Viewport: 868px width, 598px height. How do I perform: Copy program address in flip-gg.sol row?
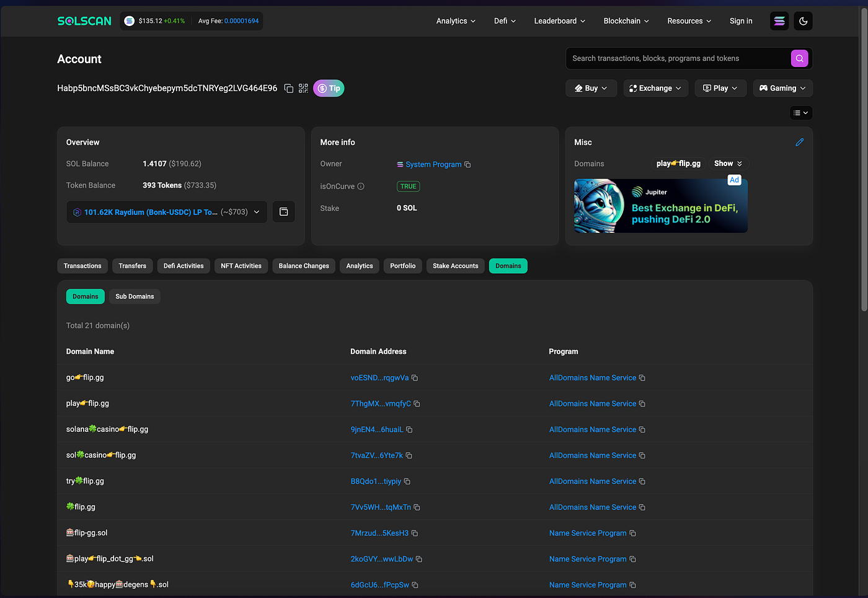[632, 533]
